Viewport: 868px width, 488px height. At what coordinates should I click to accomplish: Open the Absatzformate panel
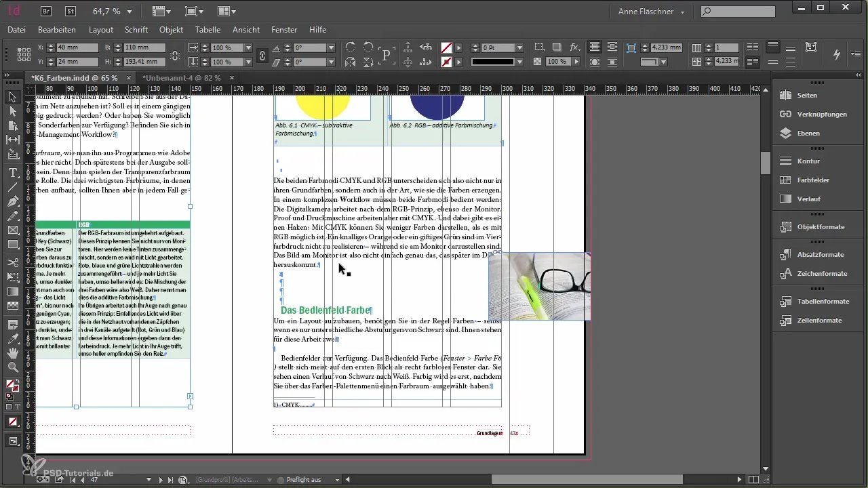pyautogui.click(x=821, y=254)
